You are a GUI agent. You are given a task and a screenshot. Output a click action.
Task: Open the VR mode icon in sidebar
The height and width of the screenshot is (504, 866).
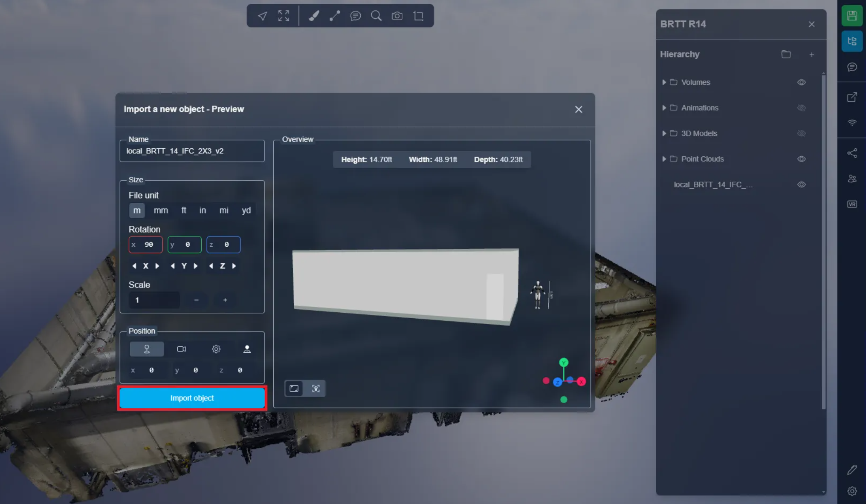[x=852, y=204]
